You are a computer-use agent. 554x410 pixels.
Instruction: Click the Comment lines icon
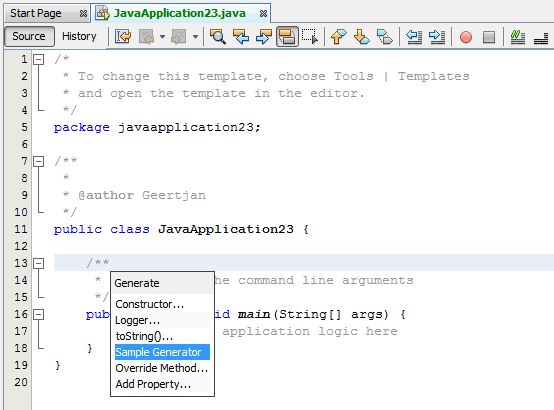(x=518, y=37)
